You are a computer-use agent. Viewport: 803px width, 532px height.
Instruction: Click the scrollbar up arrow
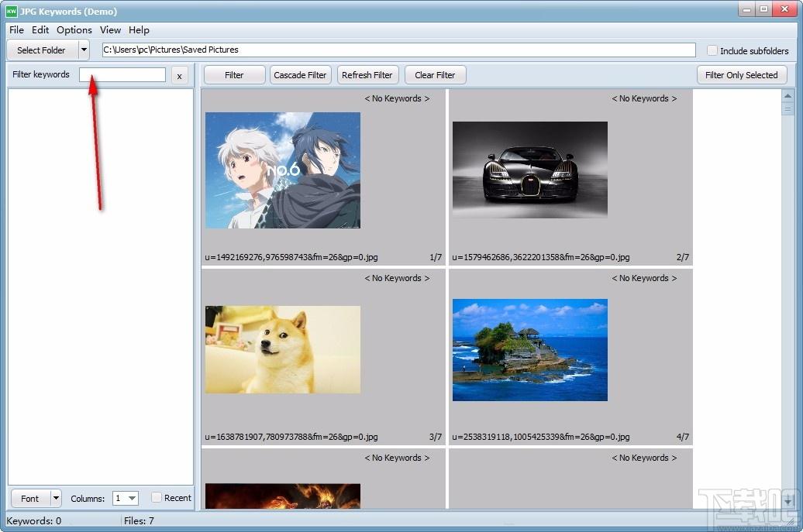787,96
